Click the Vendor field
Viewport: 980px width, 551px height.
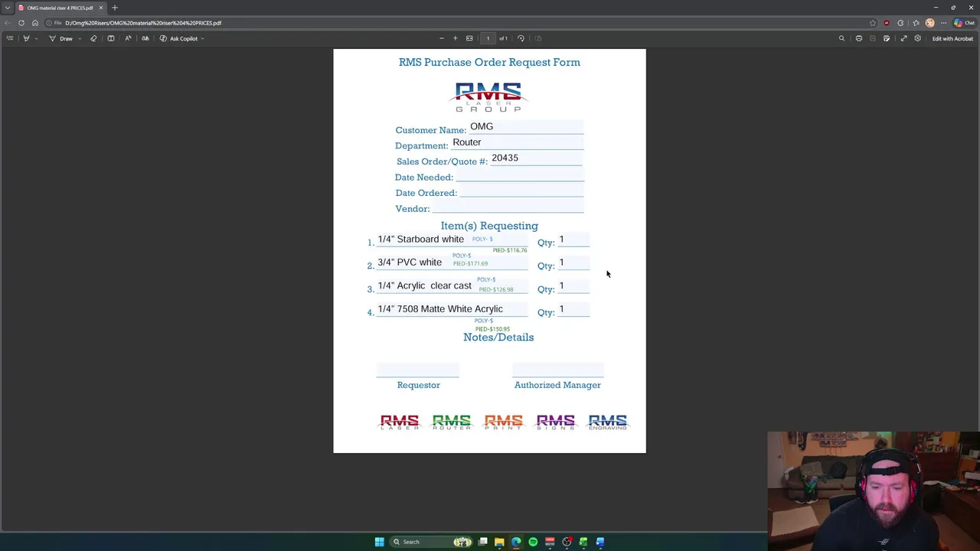click(508, 207)
